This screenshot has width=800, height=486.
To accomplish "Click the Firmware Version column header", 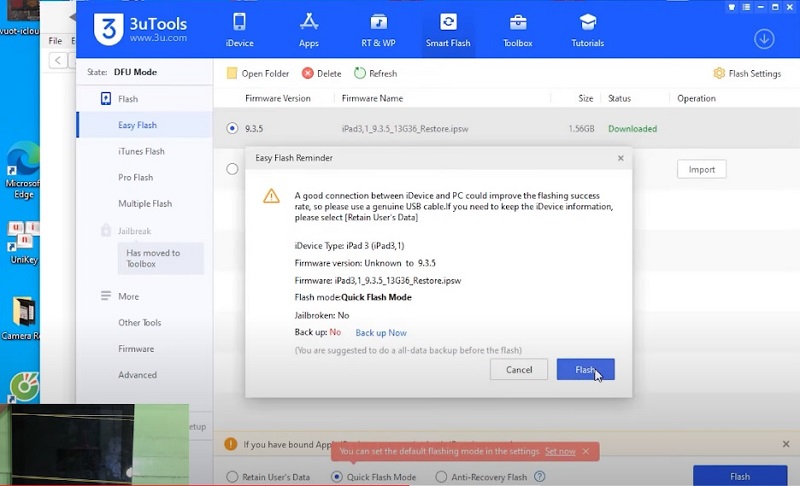I will [278, 98].
